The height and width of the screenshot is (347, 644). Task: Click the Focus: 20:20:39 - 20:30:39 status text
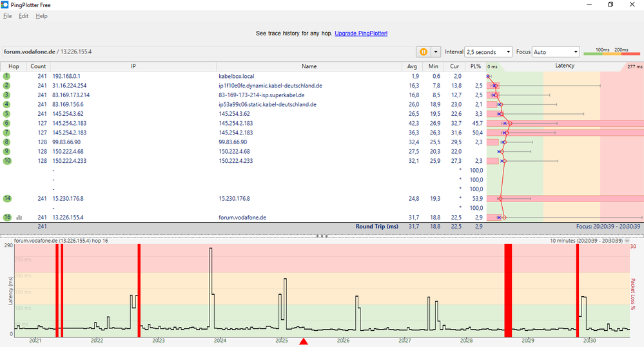tap(608, 227)
